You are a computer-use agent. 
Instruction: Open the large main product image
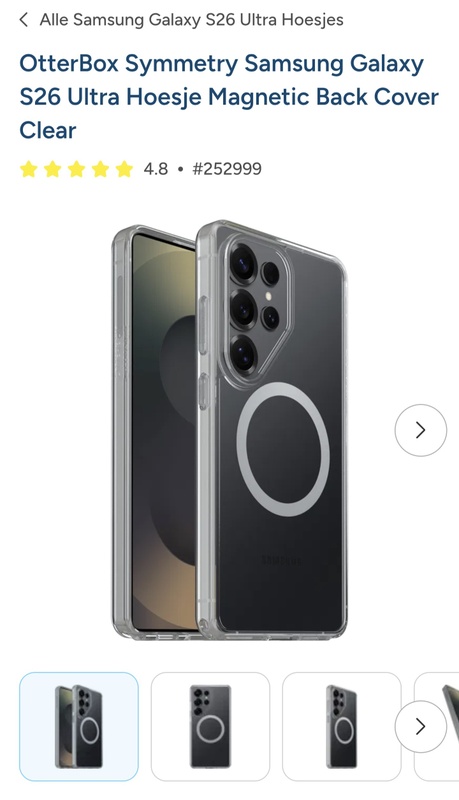230,430
